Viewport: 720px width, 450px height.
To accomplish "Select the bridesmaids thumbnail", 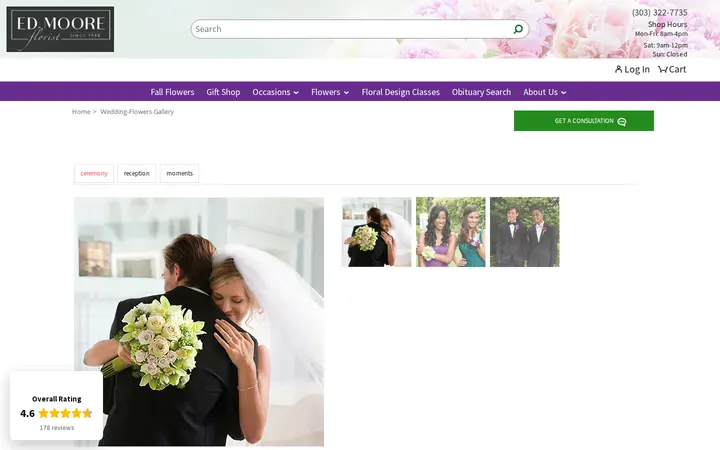I will tap(450, 232).
